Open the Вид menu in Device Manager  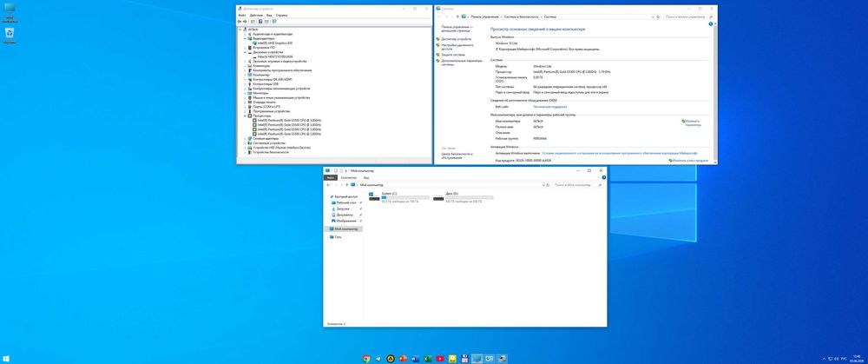coord(269,15)
